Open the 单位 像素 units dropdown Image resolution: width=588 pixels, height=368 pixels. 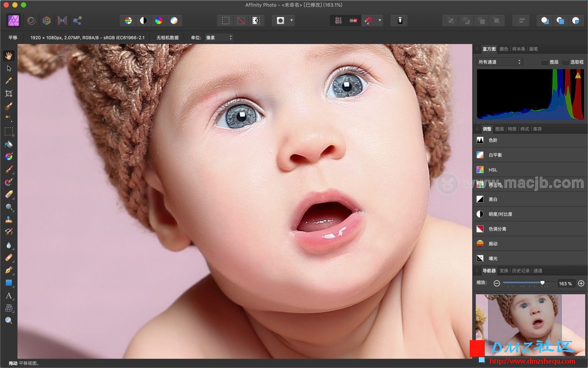point(219,37)
